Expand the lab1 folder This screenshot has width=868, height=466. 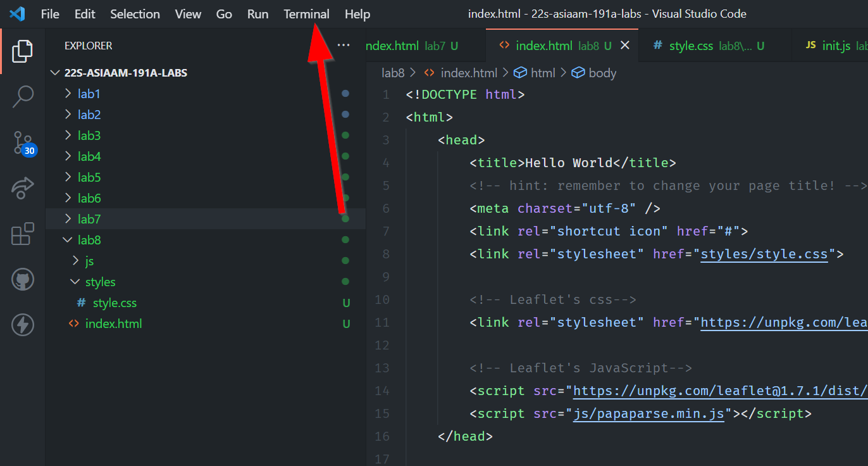pos(89,94)
